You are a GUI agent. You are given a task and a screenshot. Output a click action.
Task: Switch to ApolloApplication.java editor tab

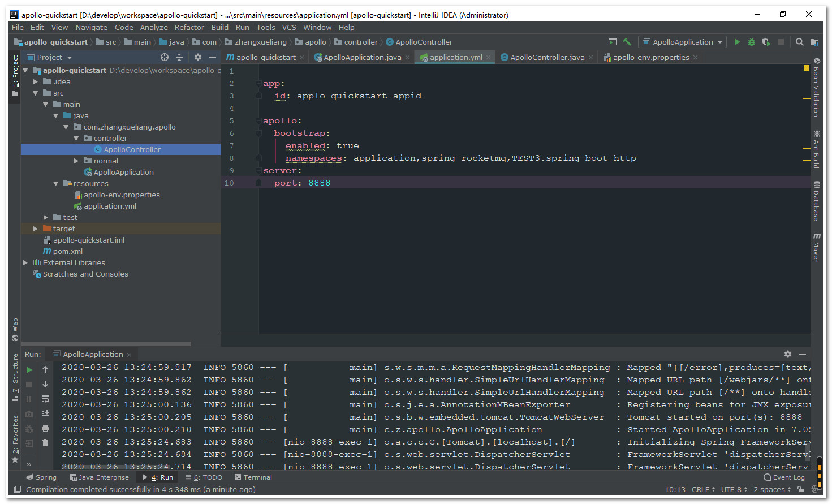[362, 57]
